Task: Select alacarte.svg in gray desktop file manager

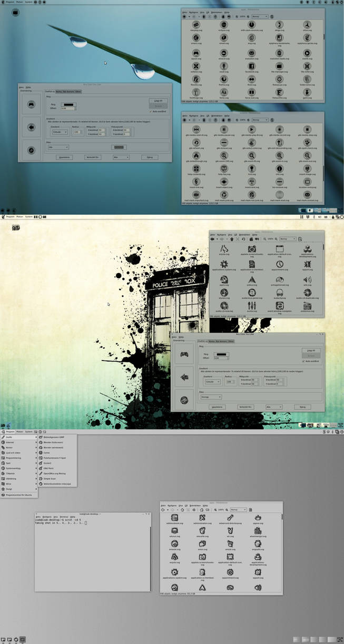Action: coord(202,531)
